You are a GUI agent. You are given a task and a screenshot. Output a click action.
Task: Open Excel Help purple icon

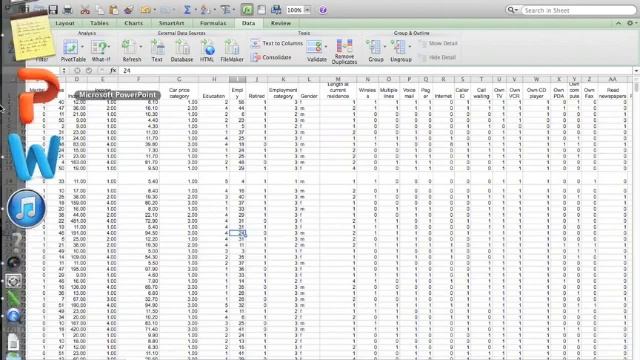click(x=323, y=10)
